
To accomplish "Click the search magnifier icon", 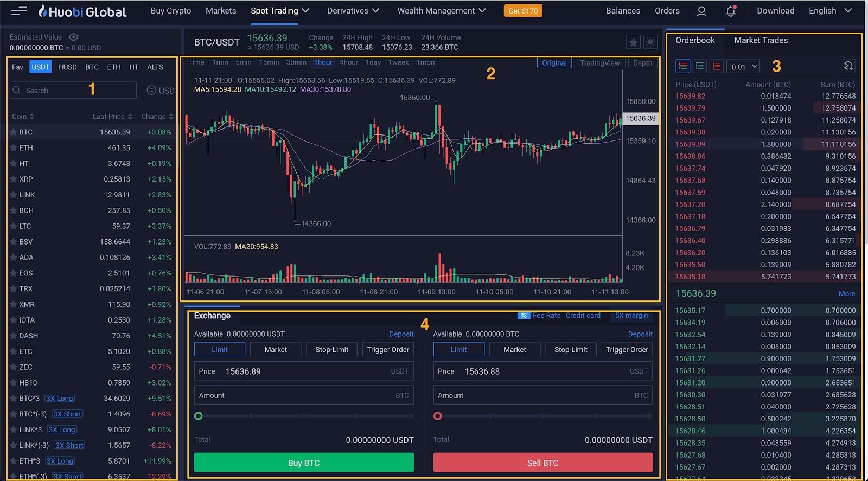I will coord(17,90).
